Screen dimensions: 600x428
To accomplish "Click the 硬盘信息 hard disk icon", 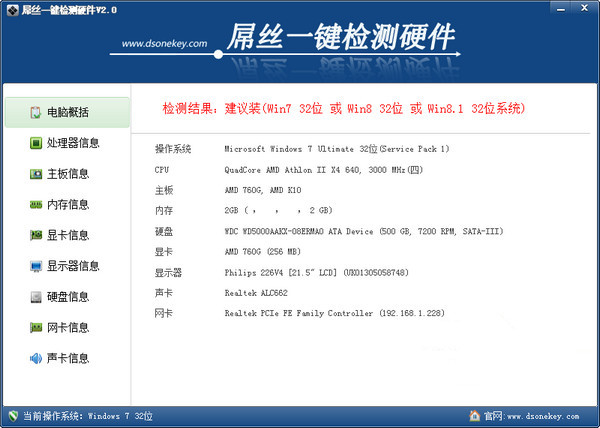I will click(36, 297).
